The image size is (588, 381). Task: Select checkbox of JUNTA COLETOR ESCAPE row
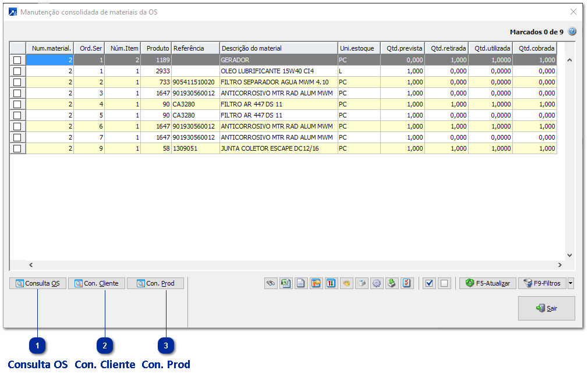click(17, 148)
